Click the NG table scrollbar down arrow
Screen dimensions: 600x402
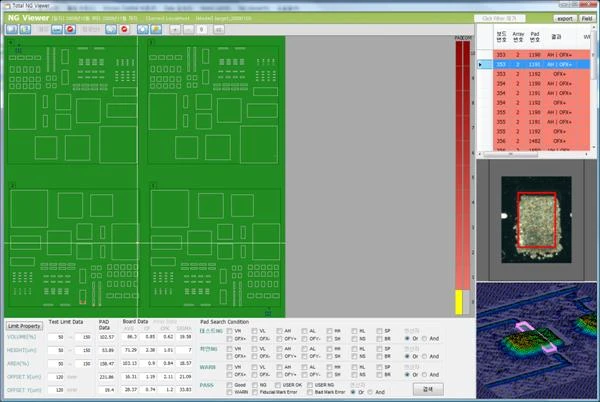pos(593,147)
